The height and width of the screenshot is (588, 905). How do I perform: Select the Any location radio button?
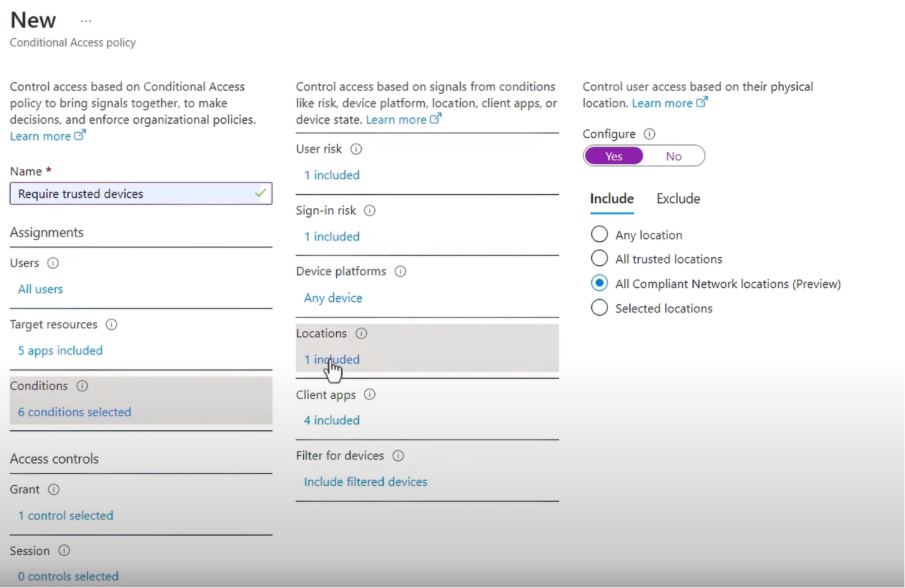point(599,235)
